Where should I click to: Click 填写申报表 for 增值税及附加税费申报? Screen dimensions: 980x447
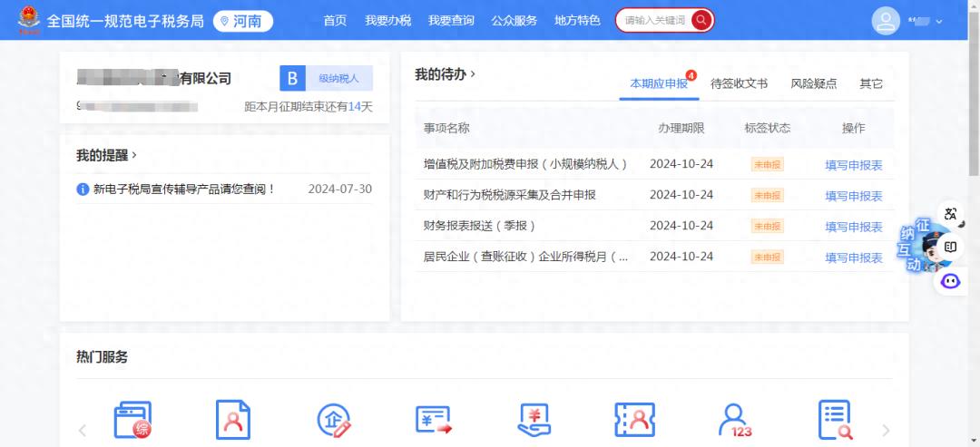pos(854,165)
